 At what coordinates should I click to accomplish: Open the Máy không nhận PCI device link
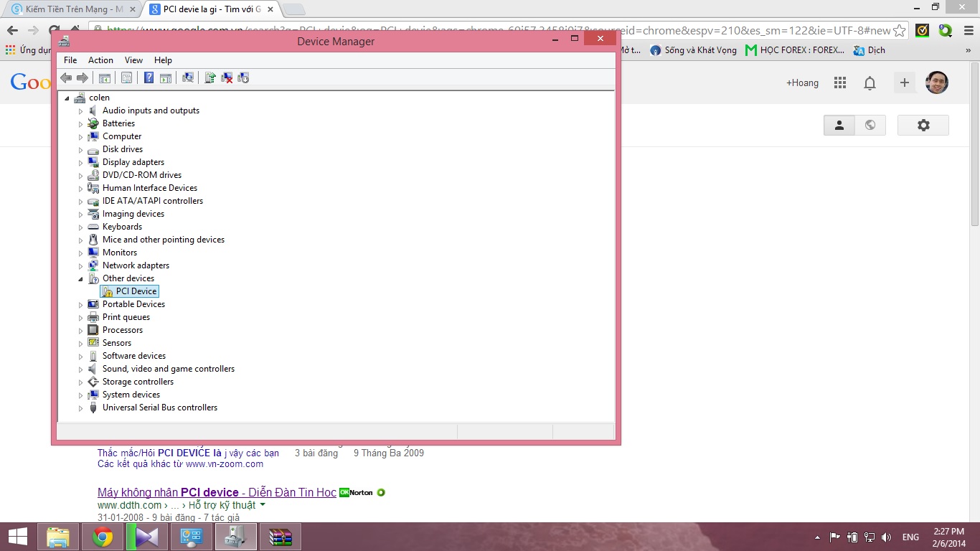click(x=217, y=492)
